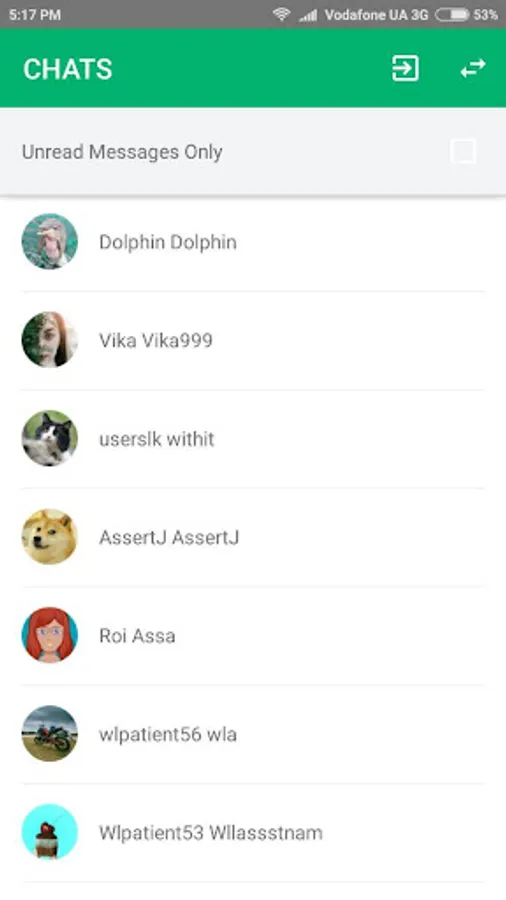Screen dimensions: 506x900
Task: Tap Roi Assa's red-haired avatar
Action: point(50,635)
